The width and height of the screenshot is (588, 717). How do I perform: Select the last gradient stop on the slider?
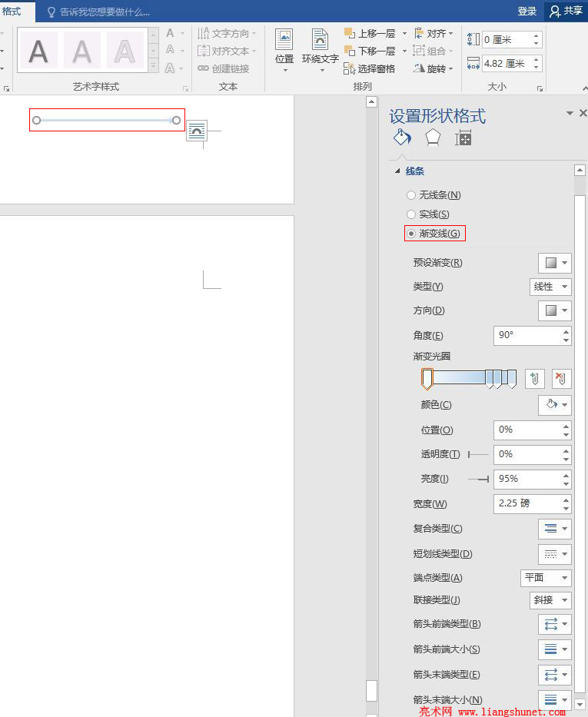click(512, 379)
